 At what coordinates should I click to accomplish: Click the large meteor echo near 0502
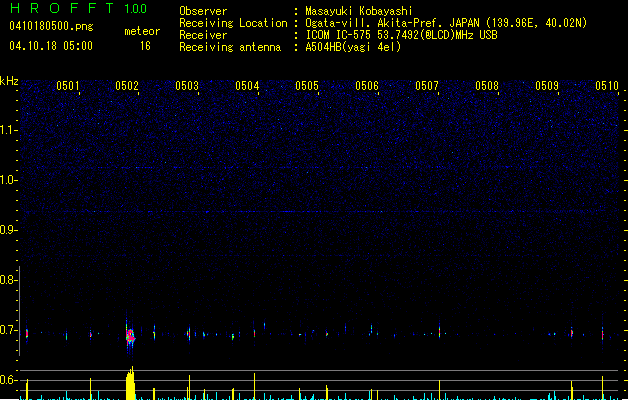(x=130, y=335)
